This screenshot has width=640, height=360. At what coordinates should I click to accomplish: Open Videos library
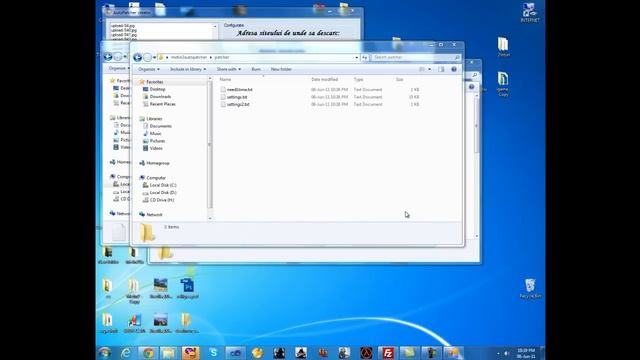pos(156,148)
